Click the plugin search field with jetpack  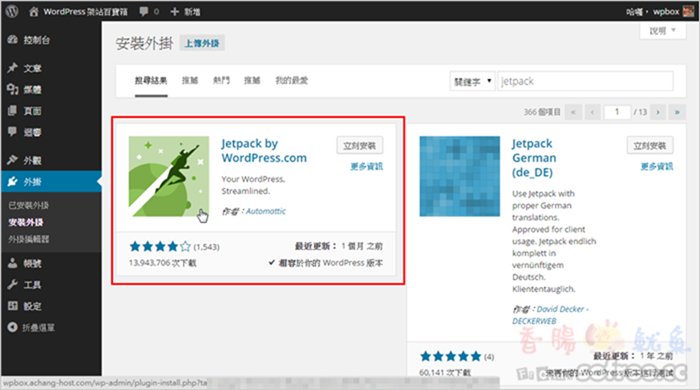point(585,81)
